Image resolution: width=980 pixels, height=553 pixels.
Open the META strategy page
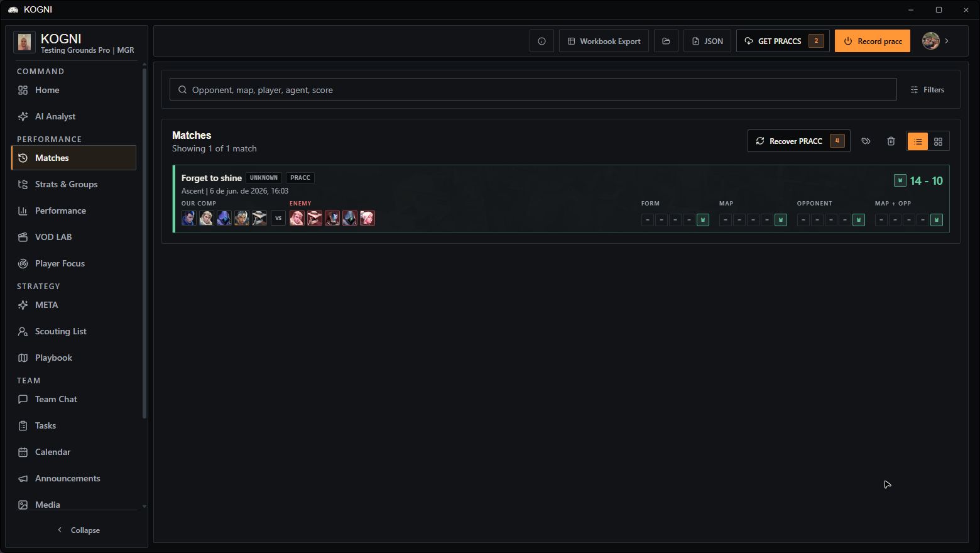click(73, 305)
